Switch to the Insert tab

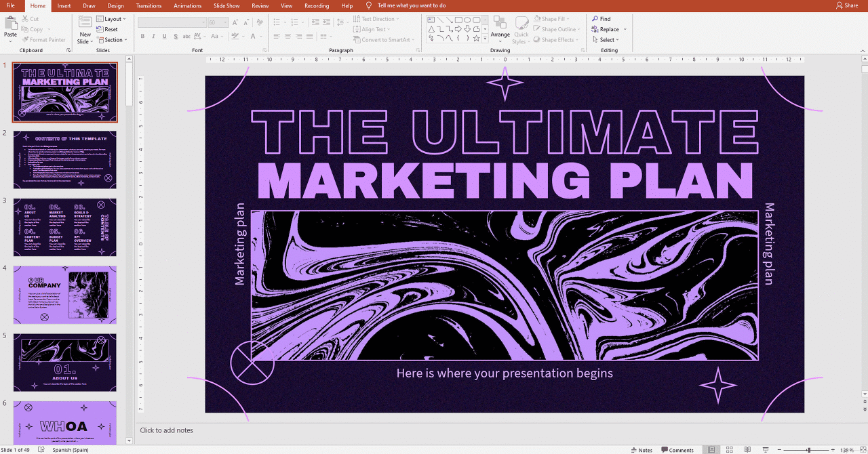pyautogui.click(x=64, y=5)
